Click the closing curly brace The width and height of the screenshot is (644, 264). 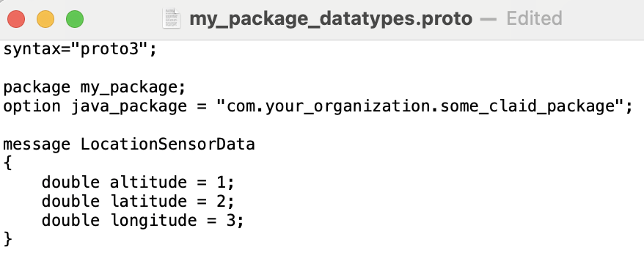(x=8, y=239)
